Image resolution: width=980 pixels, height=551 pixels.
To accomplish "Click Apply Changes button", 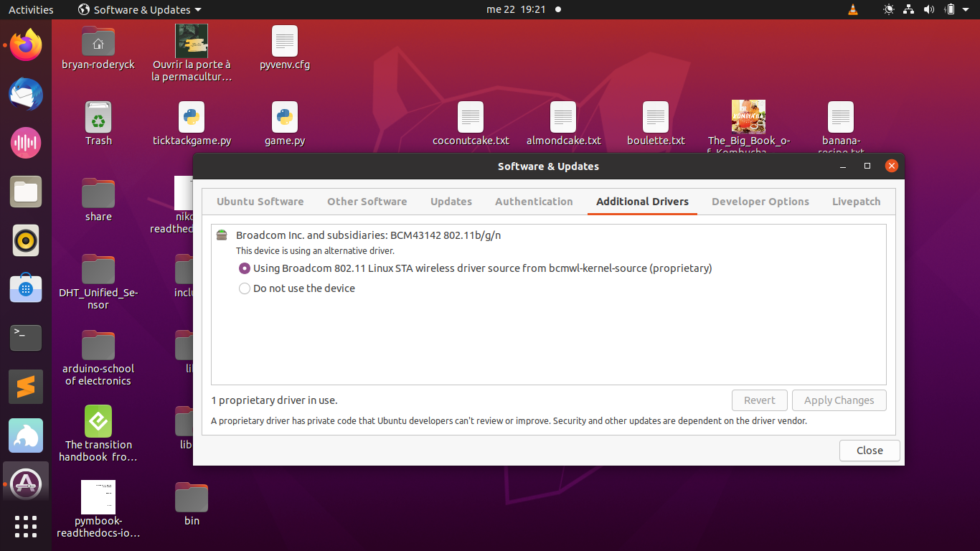I will pyautogui.click(x=839, y=400).
